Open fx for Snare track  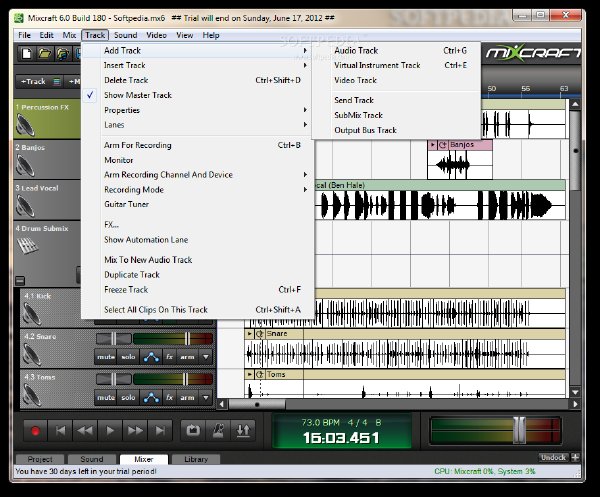pos(170,357)
